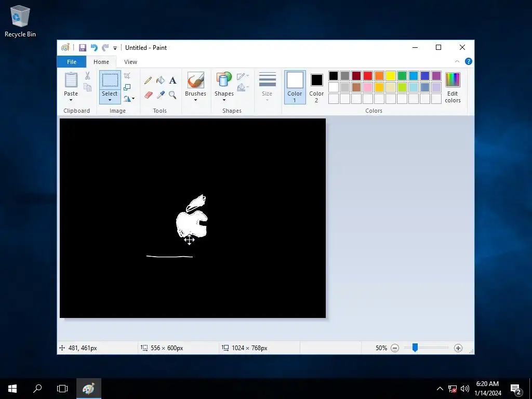Screen dimensions: 532x399
Task: Open the shape Outline dropdown
Action: pyautogui.click(x=243, y=76)
